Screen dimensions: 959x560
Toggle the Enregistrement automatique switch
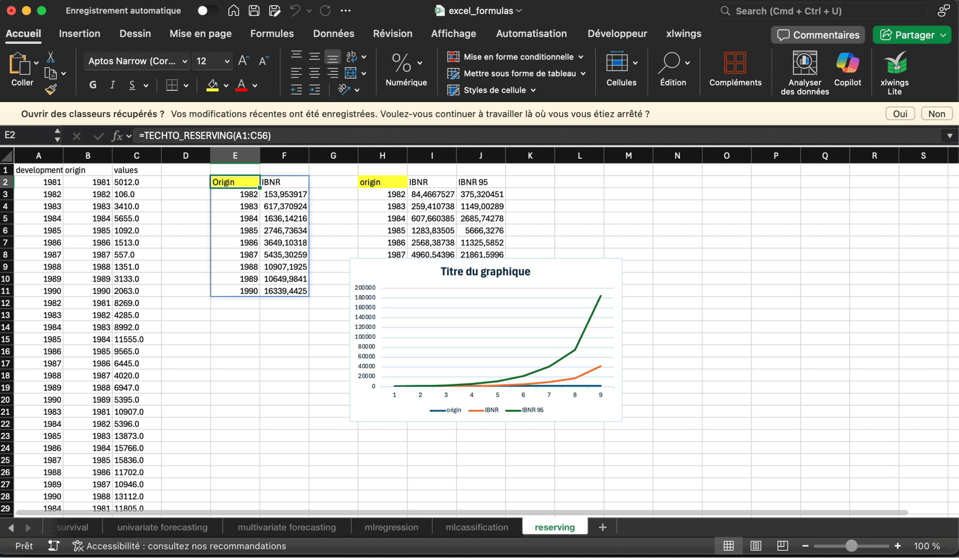coord(207,10)
